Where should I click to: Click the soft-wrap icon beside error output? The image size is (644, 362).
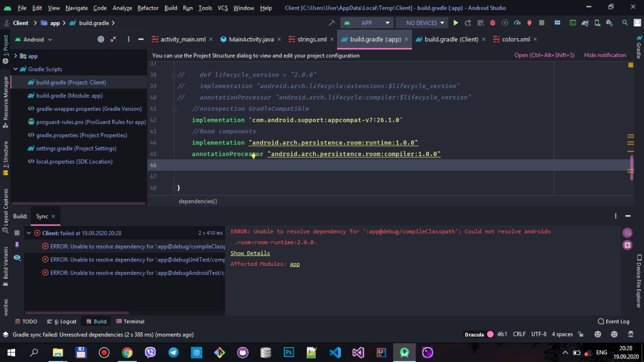tap(627, 233)
